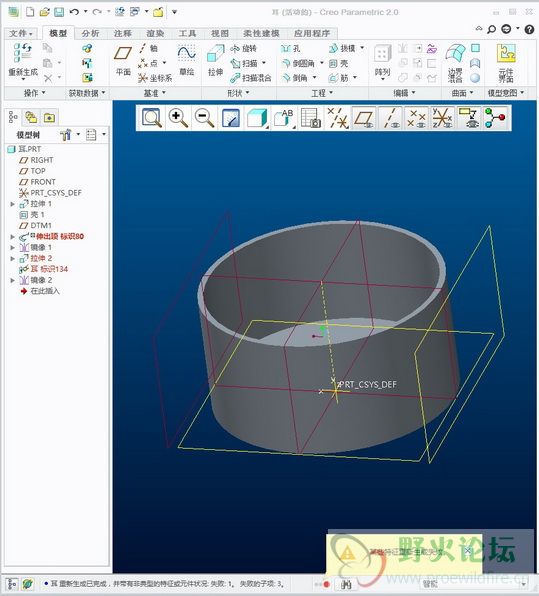Click the Save icon in quick access toolbar
539x596 pixels.
pyautogui.click(x=59, y=12)
